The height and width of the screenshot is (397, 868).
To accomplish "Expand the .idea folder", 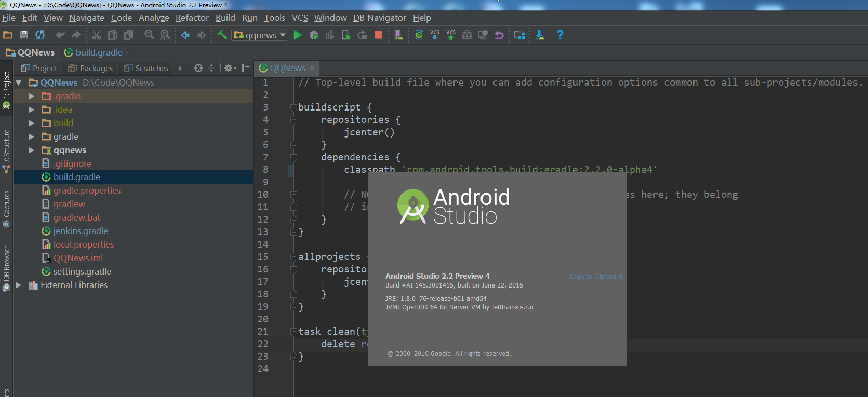I will tap(32, 109).
